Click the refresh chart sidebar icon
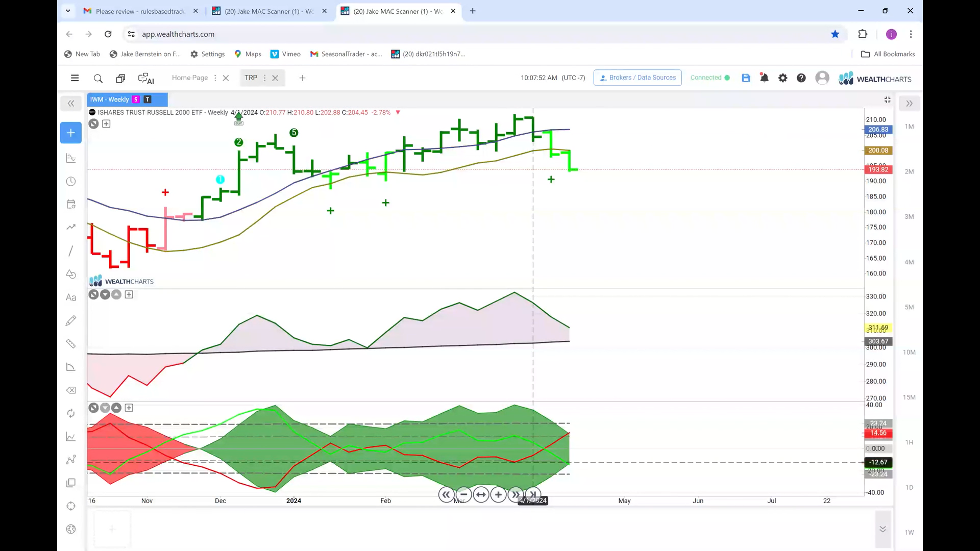980x551 pixels. (71, 413)
